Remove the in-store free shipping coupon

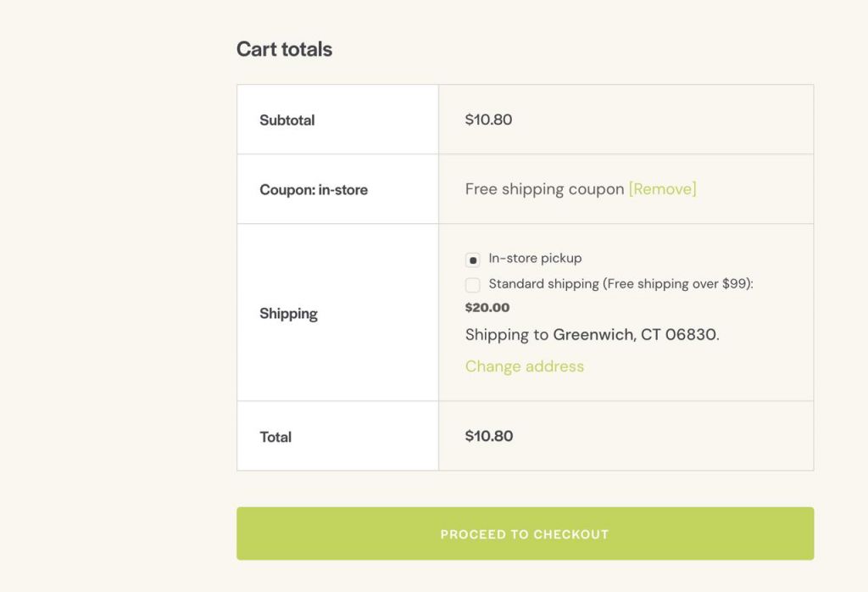(663, 189)
